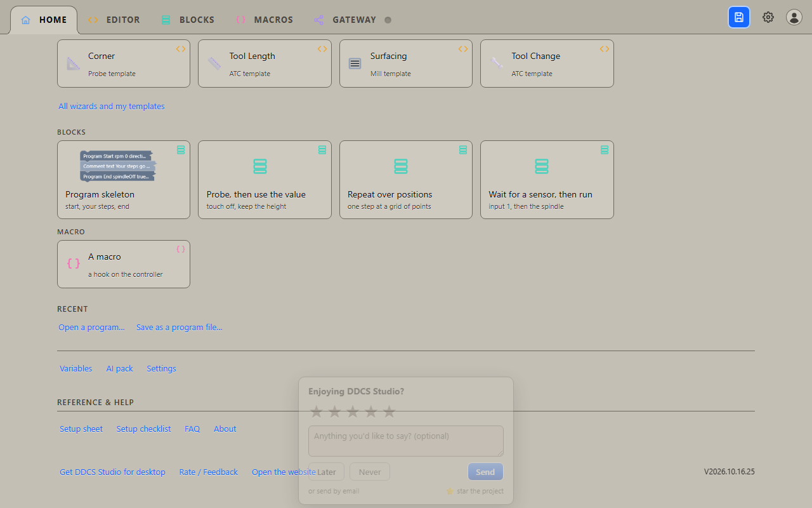Go to the Macros tab
The image size is (812, 508).
click(264, 20)
